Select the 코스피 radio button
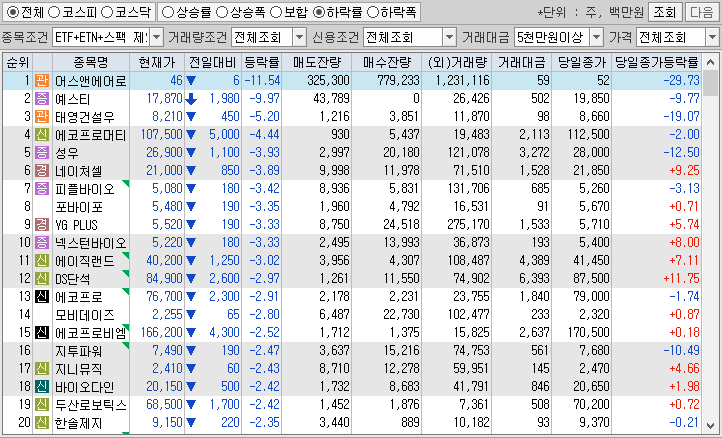The height and width of the screenshot is (438, 722). (x=54, y=12)
